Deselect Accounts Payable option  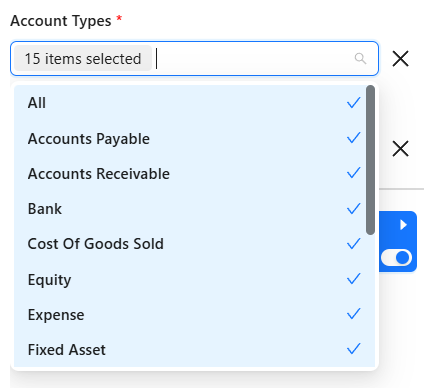(194, 138)
